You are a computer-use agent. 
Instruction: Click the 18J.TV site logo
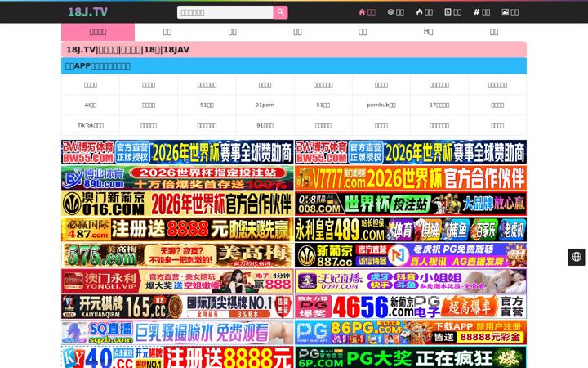(x=87, y=11)
